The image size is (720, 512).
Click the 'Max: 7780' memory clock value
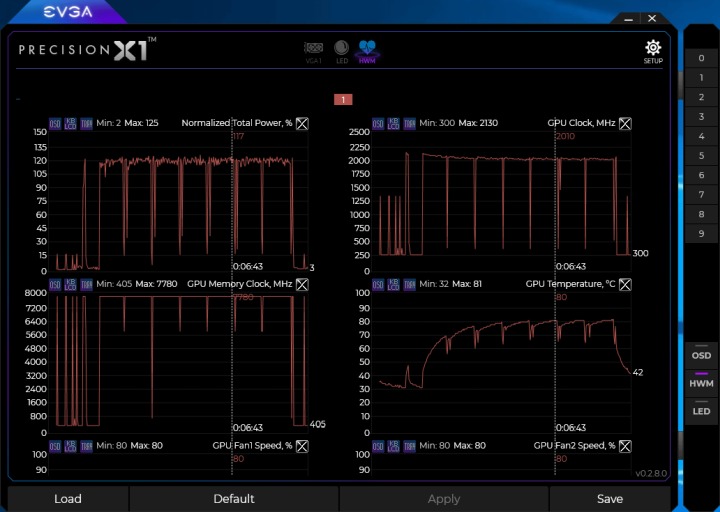click(x=156, y=284)
